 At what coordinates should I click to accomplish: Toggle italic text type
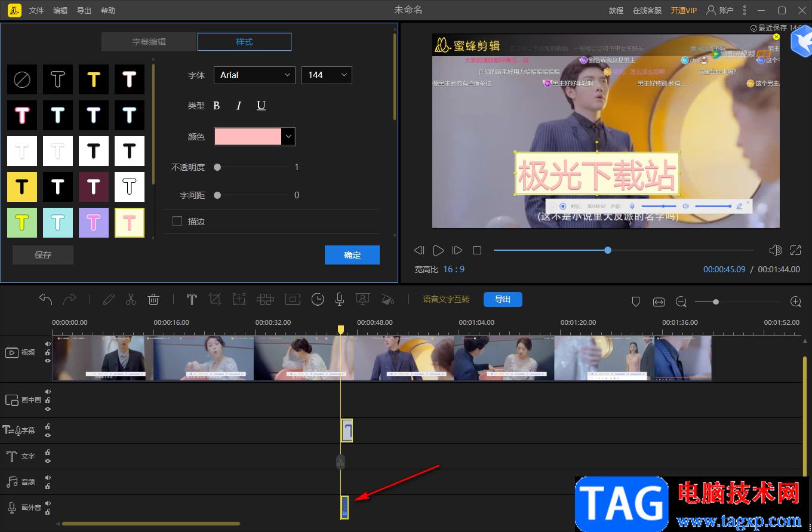pos(239,106)
